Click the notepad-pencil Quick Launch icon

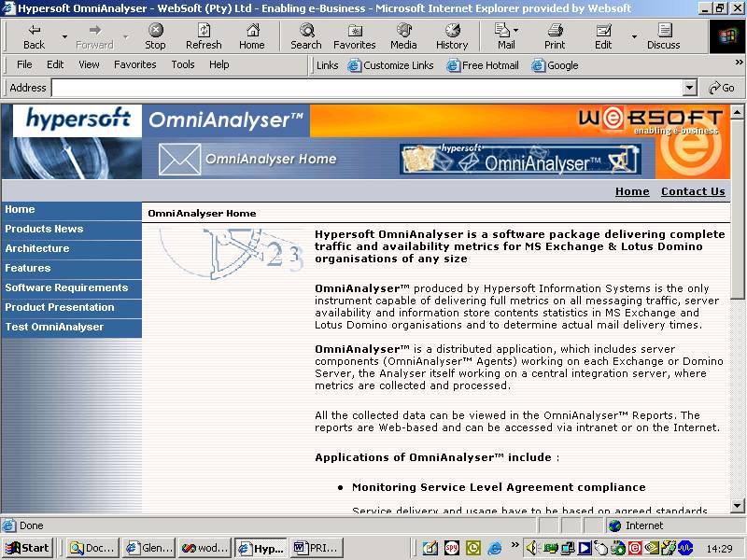[x=430, y=549]
